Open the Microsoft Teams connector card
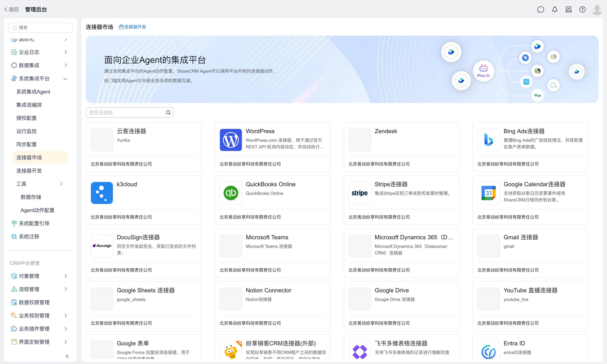 coord(272,253)
